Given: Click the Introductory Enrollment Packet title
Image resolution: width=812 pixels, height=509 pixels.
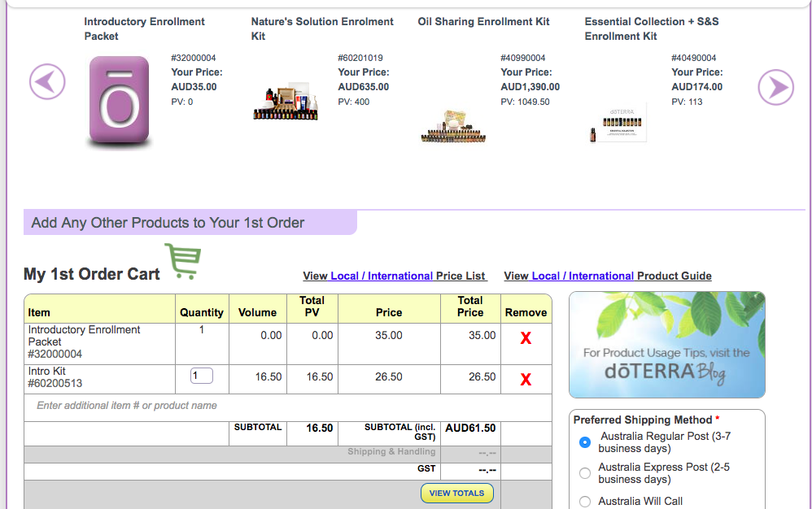Looking at the screenshot, I should point(145,29).
